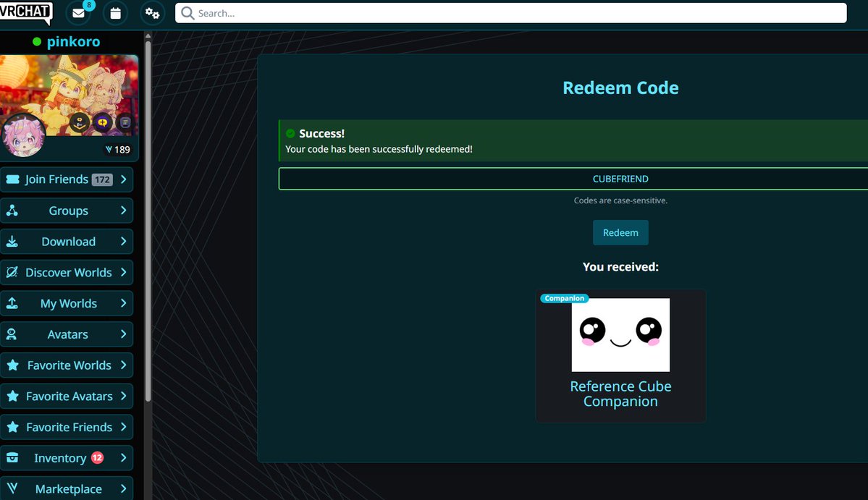Click the notifications count badge 8

point(88,5)
